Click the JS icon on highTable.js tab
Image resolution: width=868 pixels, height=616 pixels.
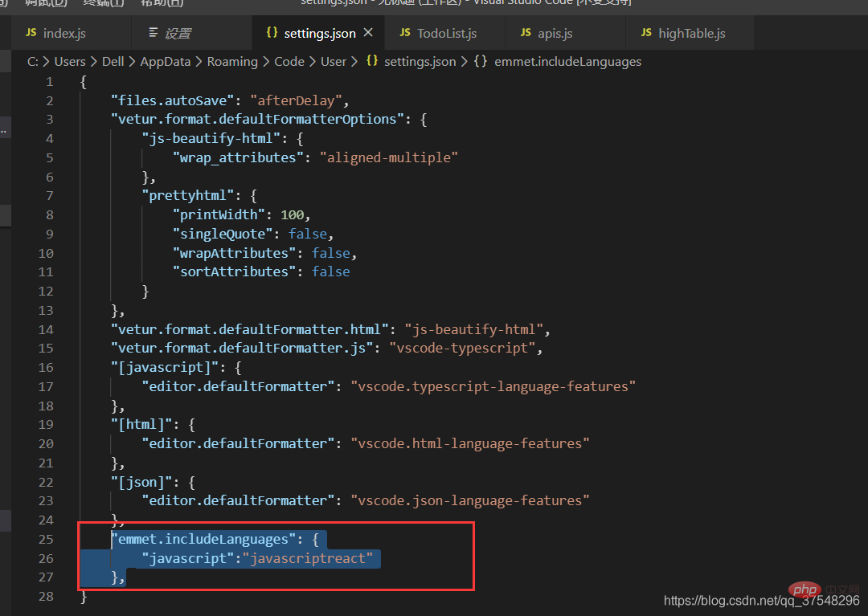(x=646, y=33)
